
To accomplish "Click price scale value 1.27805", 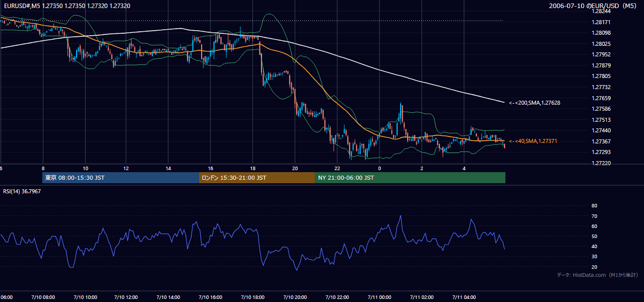I will click(601, 76).
